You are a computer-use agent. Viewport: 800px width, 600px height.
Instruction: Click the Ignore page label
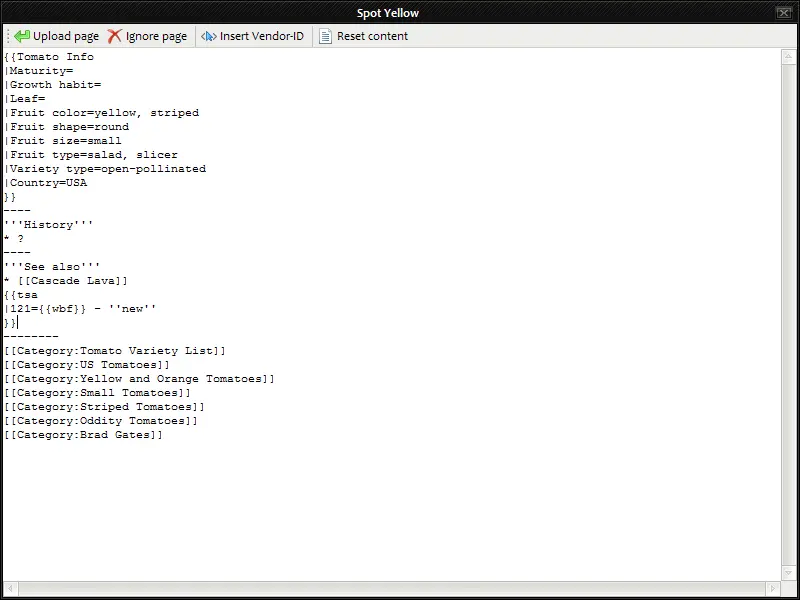(156, 36)
